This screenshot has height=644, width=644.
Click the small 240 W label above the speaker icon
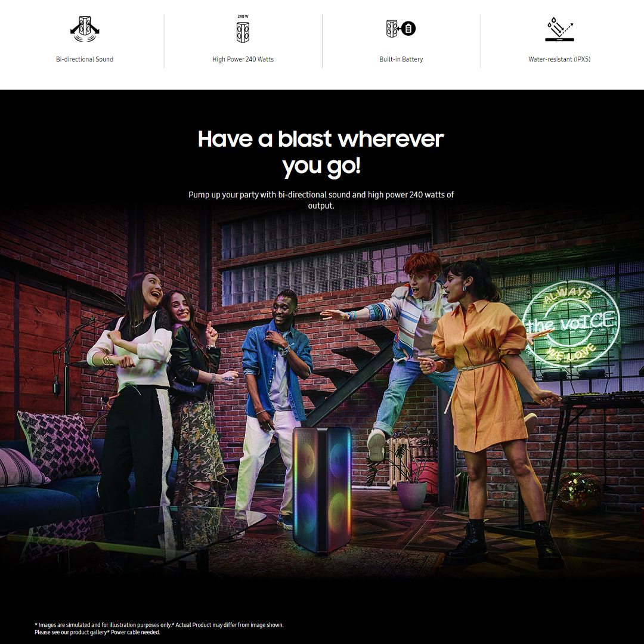coord(243,17)
